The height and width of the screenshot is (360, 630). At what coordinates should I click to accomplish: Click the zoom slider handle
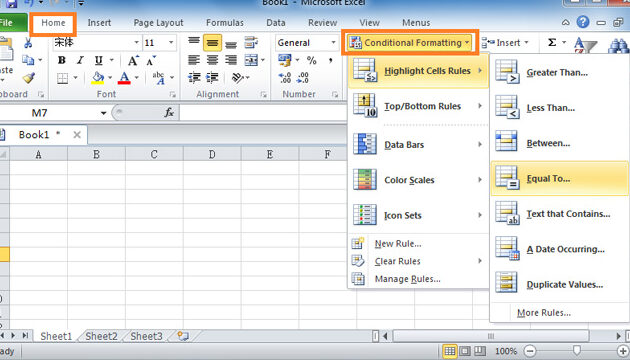(x=577, y=350)
